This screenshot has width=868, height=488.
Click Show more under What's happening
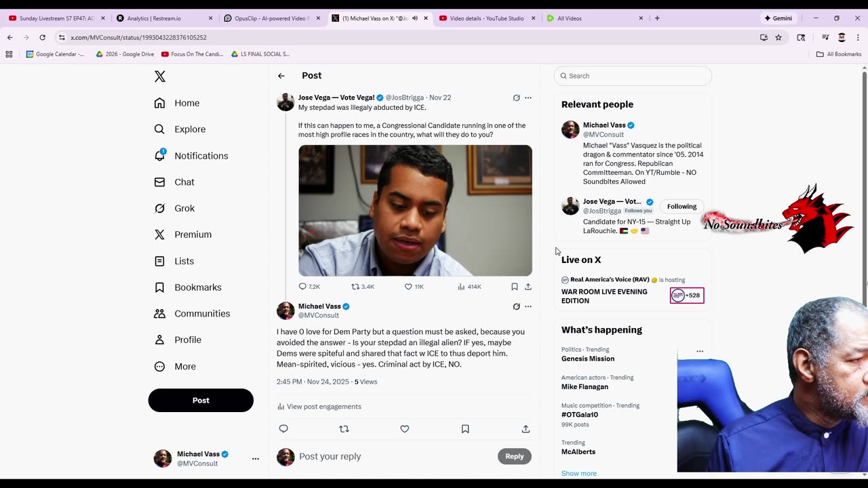[579, 474]
